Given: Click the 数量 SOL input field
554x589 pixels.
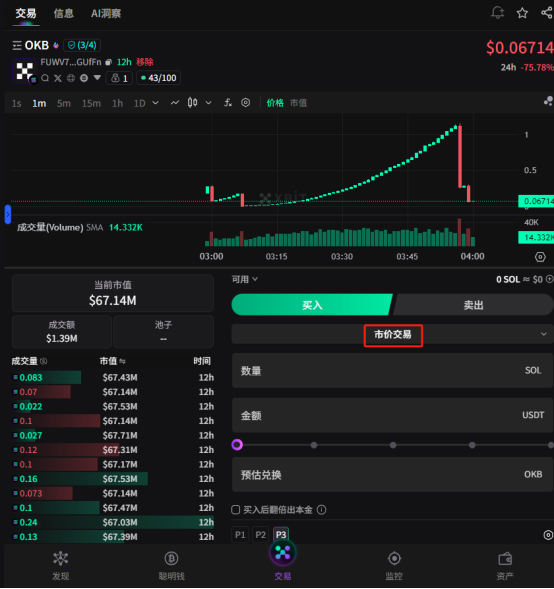Looking at the screenshot, I should (392, 371).
